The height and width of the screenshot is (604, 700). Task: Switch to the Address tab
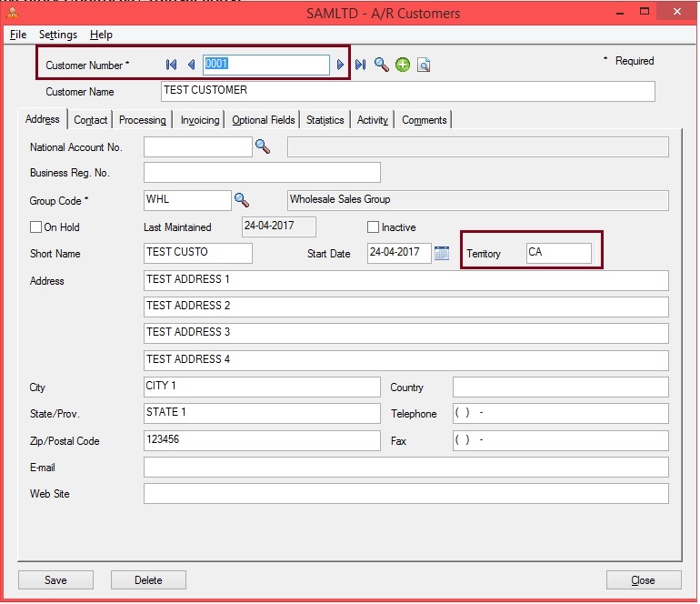[43, 119]
